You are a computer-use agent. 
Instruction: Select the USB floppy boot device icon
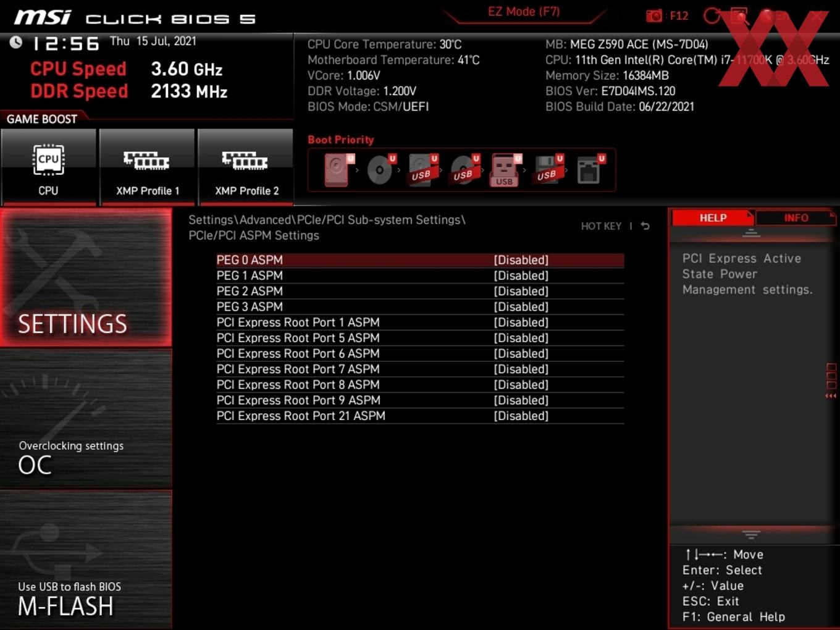pos(548,170)
